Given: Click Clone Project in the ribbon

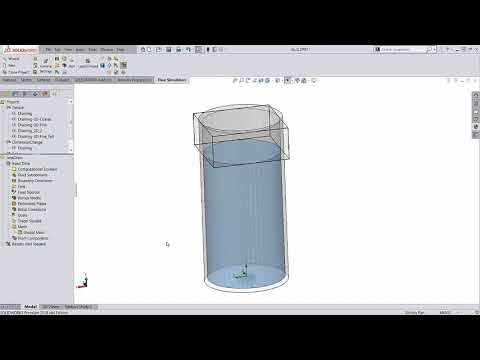Looking at the screenshot, I should tap(15, 72).
